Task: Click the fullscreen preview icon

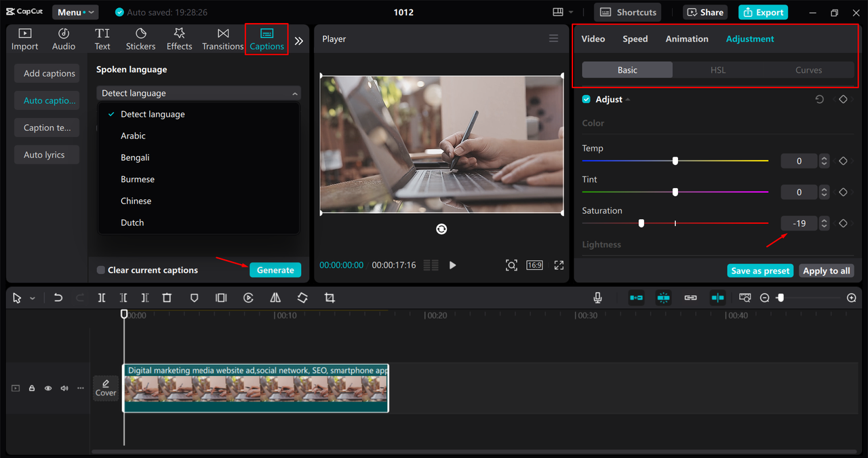Action: pyautogui.click(x=559, y=265)
